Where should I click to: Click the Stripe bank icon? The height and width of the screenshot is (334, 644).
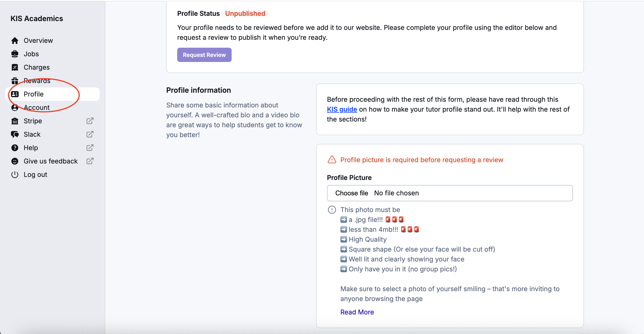15,121
